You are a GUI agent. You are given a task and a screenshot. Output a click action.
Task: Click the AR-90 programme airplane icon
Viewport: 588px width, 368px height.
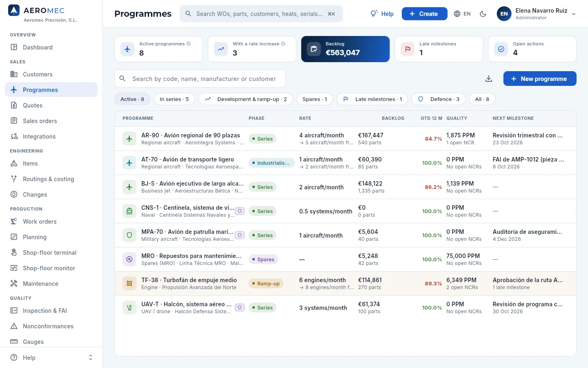tap(129, 139)
